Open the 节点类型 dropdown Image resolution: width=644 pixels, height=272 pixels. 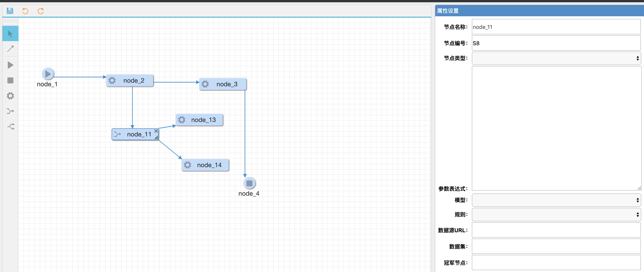[556, 58]
